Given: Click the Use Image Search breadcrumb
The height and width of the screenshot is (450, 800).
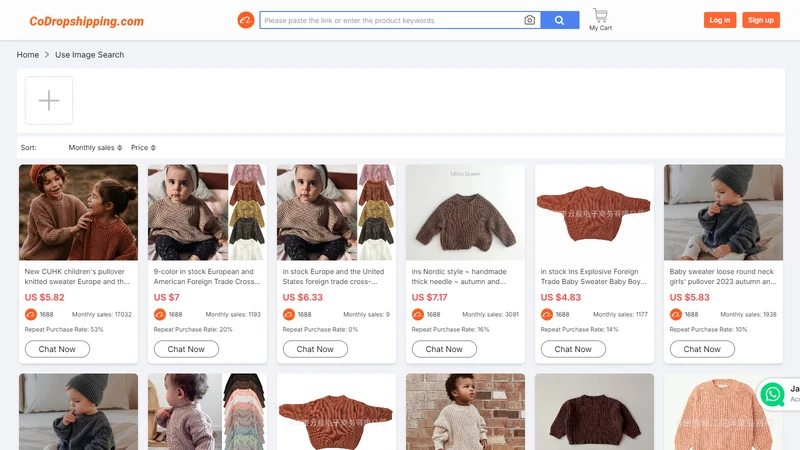Looking at the screenshot, I should (x=89, y=55).
